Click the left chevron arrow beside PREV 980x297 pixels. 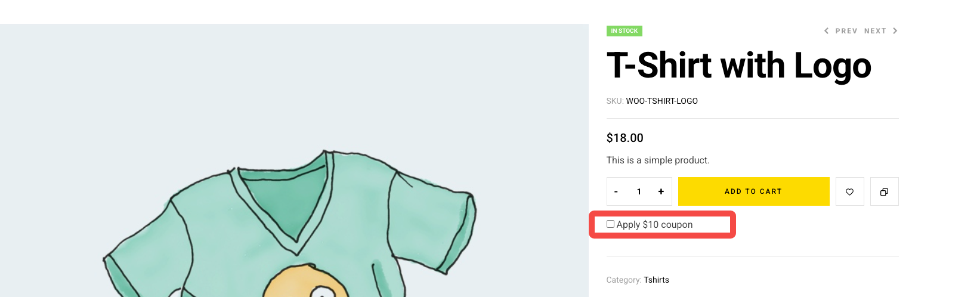(x=826, y=31)
